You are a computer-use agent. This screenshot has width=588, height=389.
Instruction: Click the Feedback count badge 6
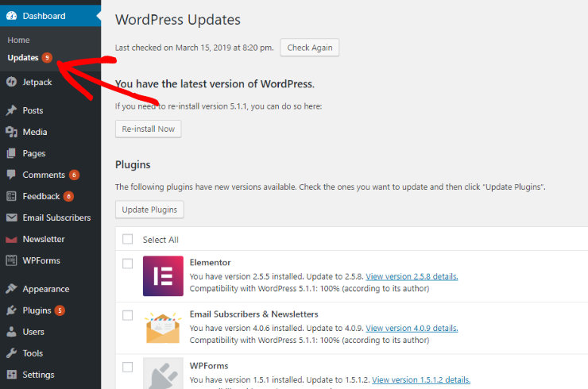[x=68, y=196]
